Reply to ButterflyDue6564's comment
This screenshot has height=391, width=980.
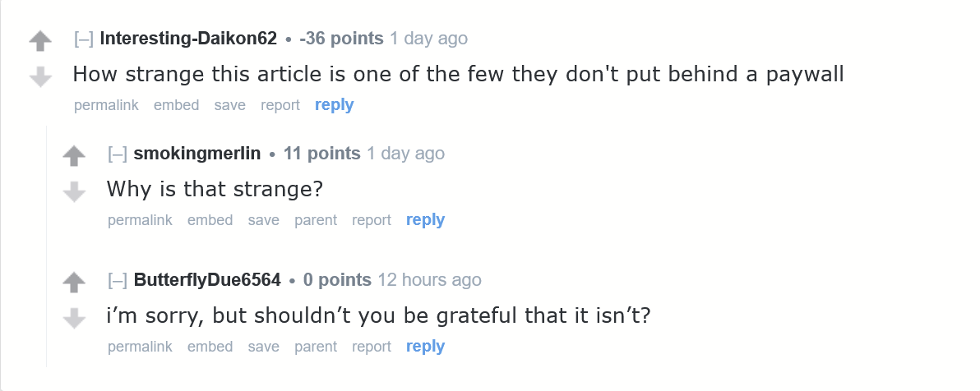(x=425, y=347)
